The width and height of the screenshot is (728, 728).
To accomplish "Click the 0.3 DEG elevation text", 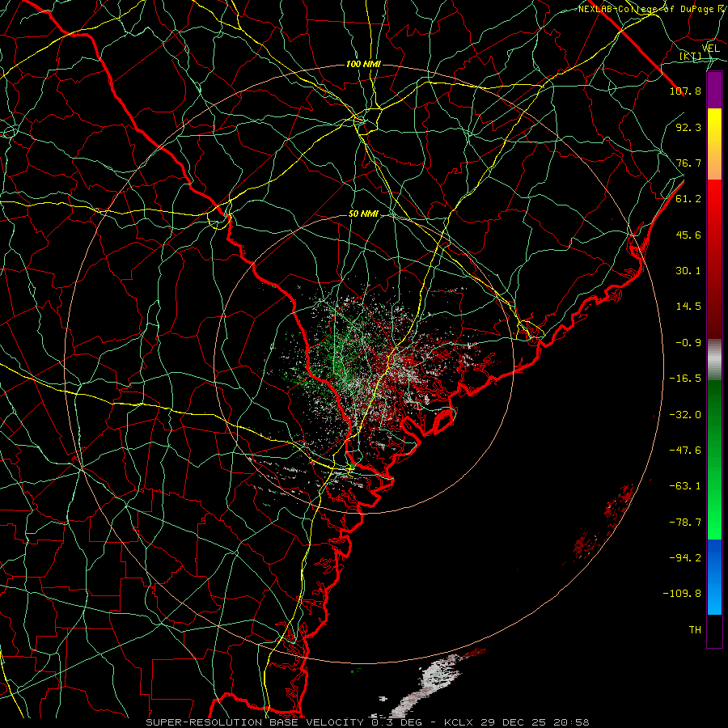I will [396, 722].
